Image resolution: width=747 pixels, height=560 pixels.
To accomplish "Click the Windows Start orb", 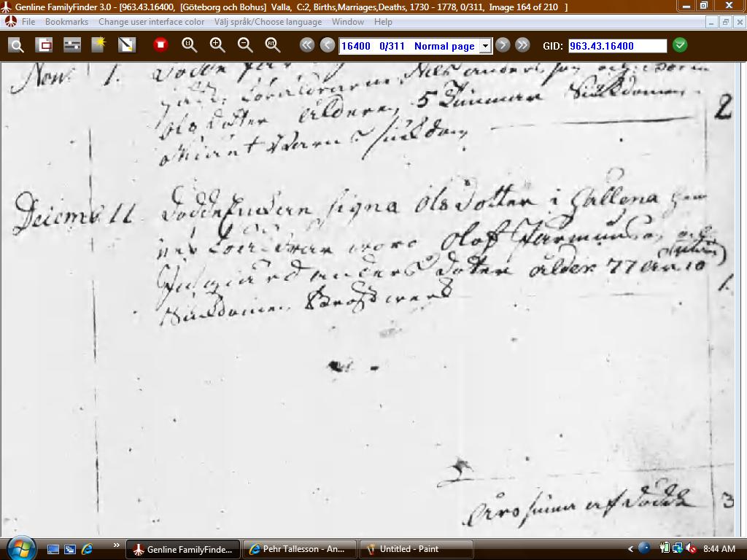I will pyautogui.click(x=21, y=548).
